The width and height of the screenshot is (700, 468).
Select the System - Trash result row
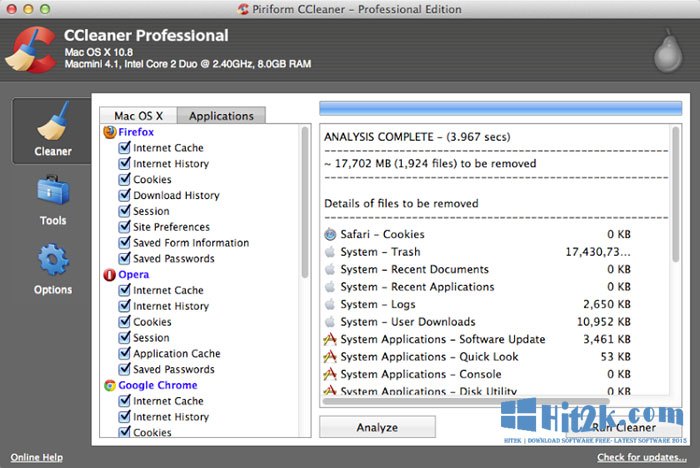(x=478, y=252)
